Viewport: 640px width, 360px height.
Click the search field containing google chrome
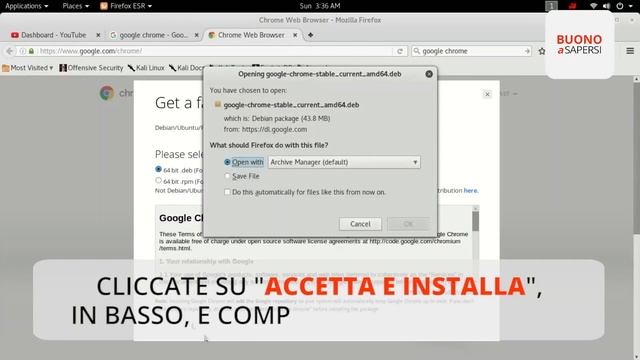pyautogui.click(x=471, y=51)
